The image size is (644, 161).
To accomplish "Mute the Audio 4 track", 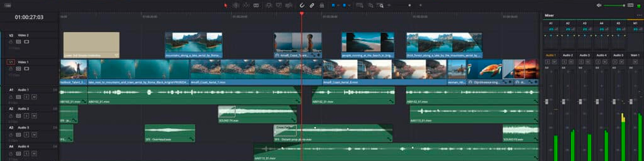I will tap(34, 154).
